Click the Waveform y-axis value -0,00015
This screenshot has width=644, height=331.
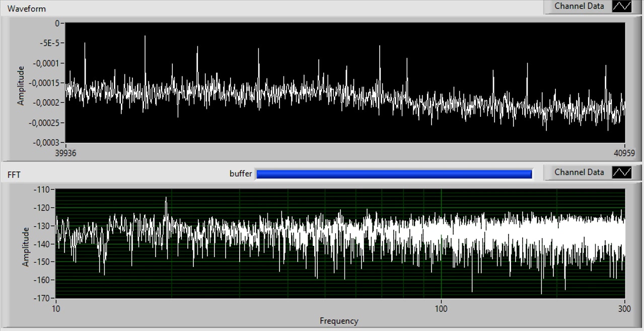tap(44, 83)
